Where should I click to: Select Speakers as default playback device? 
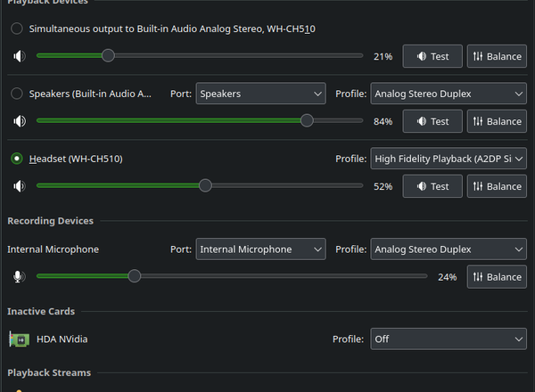tap(17, 94)
